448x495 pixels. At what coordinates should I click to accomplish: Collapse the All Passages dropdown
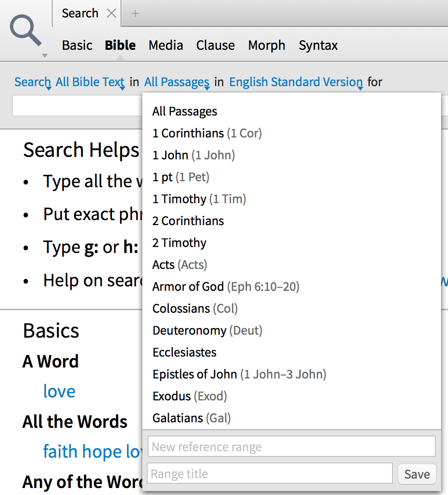pos(177,82)
